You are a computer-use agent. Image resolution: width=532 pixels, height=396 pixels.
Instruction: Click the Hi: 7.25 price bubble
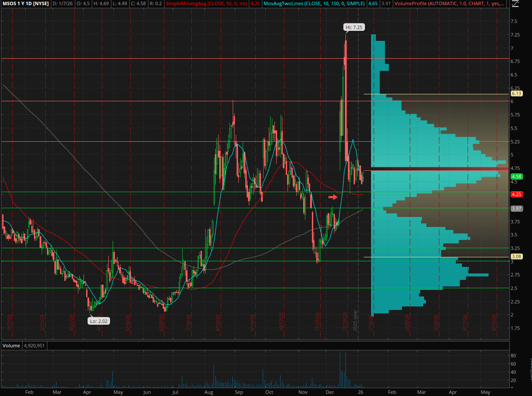point(354,27)
